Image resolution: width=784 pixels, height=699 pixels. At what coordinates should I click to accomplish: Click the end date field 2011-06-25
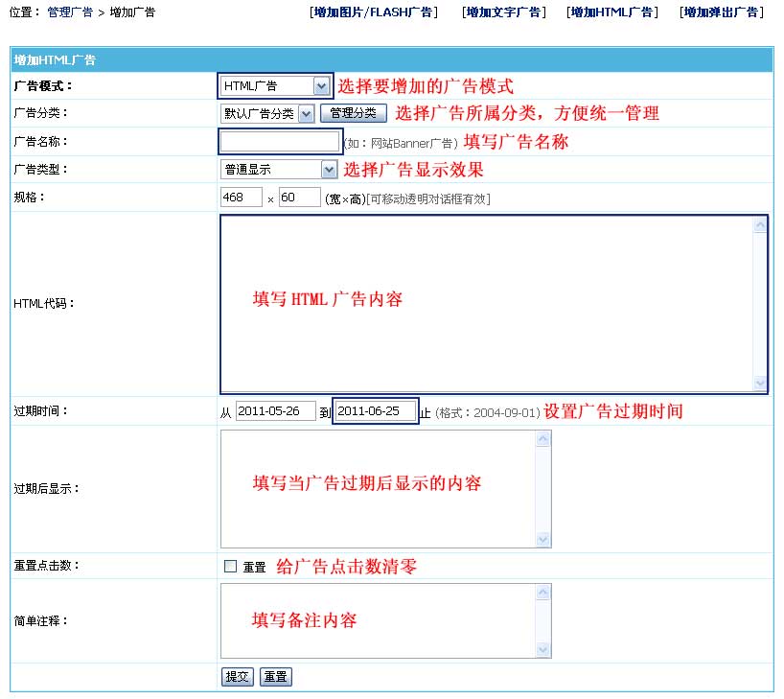pos(376,411)
